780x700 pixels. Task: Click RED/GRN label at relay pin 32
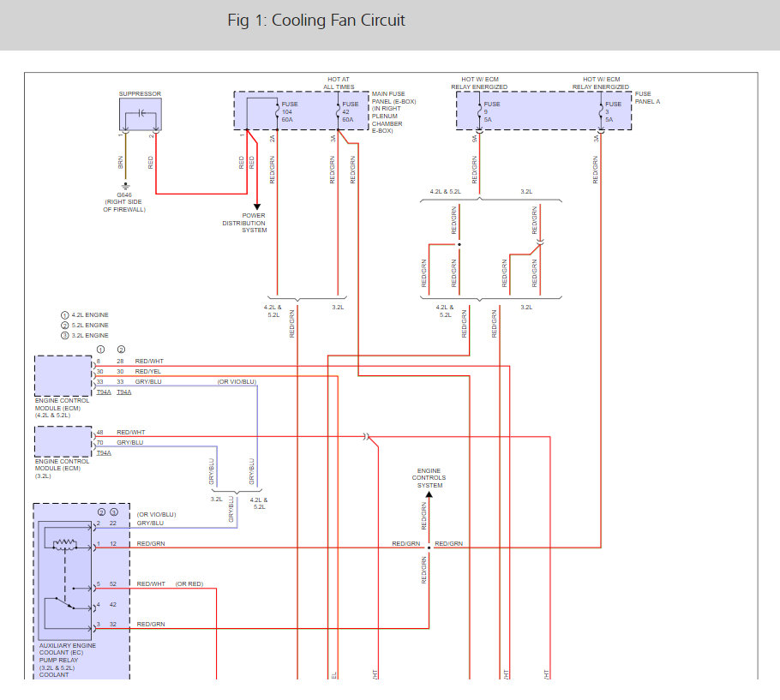(151, 625)
